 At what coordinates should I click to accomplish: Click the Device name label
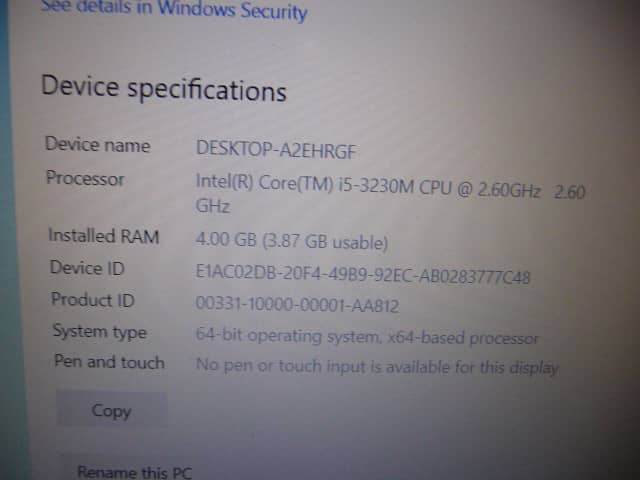[98, 144]
